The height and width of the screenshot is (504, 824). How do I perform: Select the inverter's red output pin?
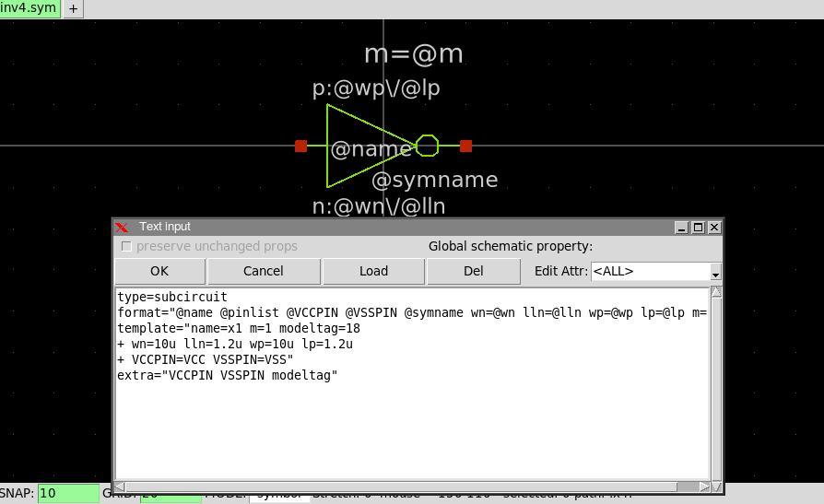pos(465,146)
